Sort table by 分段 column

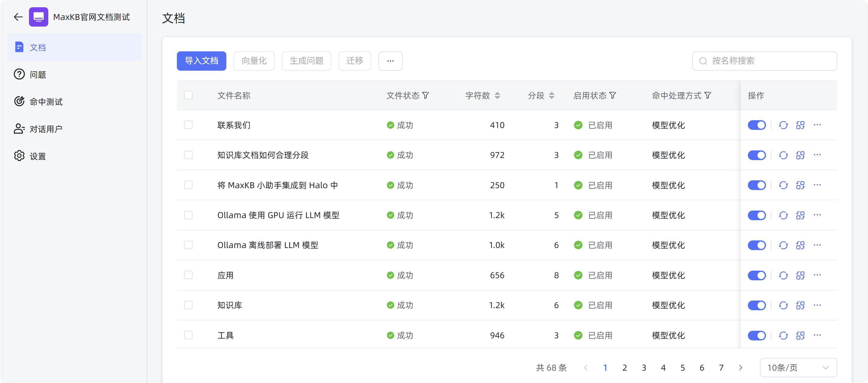point(552,95)
